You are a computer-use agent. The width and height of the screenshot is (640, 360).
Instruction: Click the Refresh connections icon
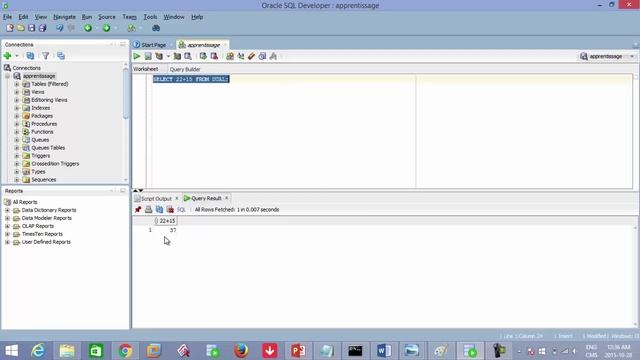point(30,56)
